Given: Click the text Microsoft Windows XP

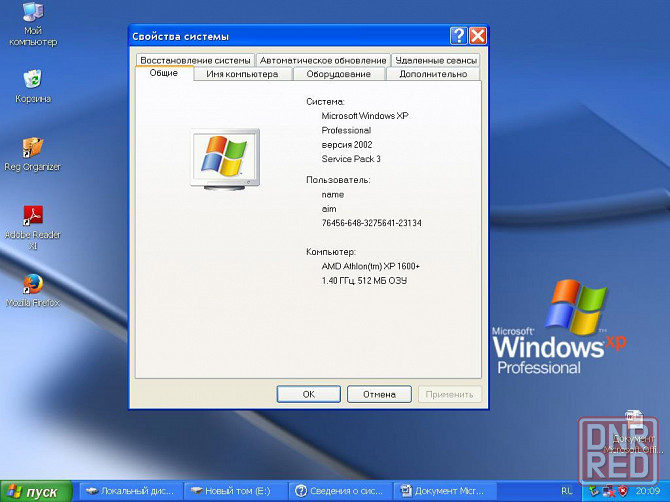Looking at the screenshot, I should [365, 116].
